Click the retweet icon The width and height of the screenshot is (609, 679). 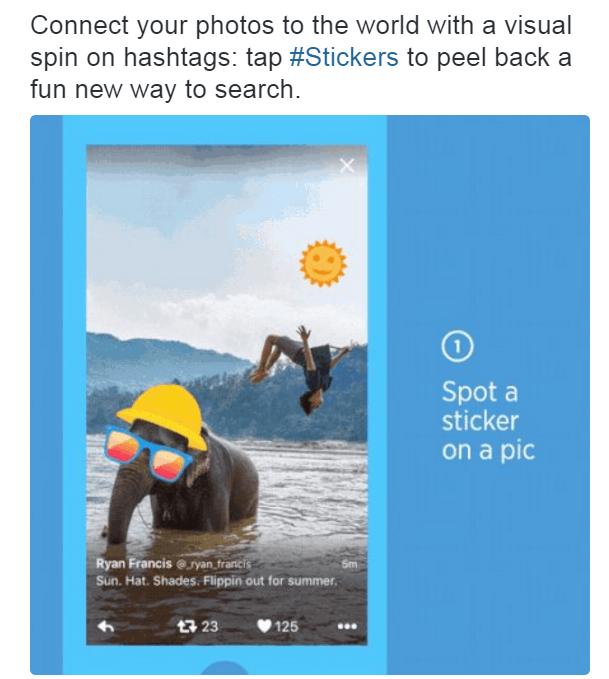(x=187, y=626)
